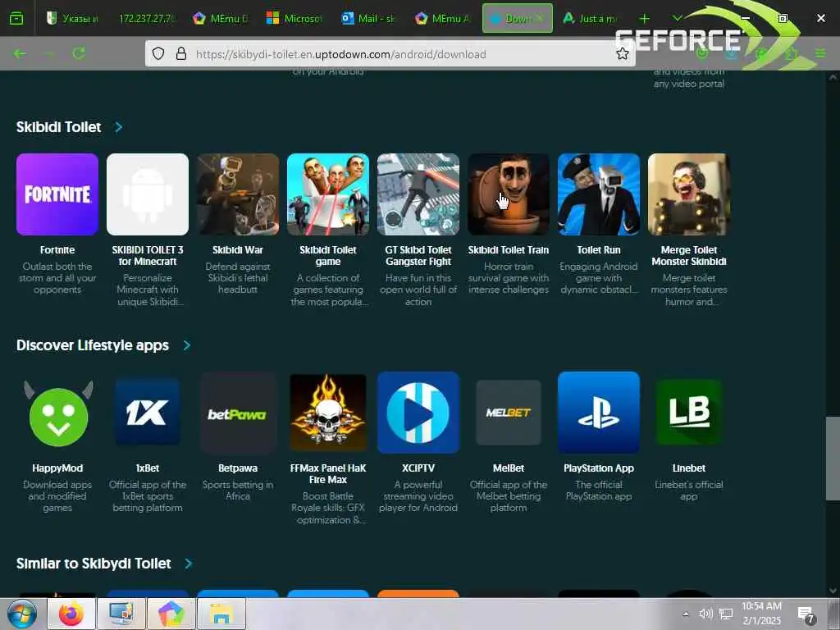Screen dimensions: 840x630
Task: Switch to the Mail tab
Action: 368,18
